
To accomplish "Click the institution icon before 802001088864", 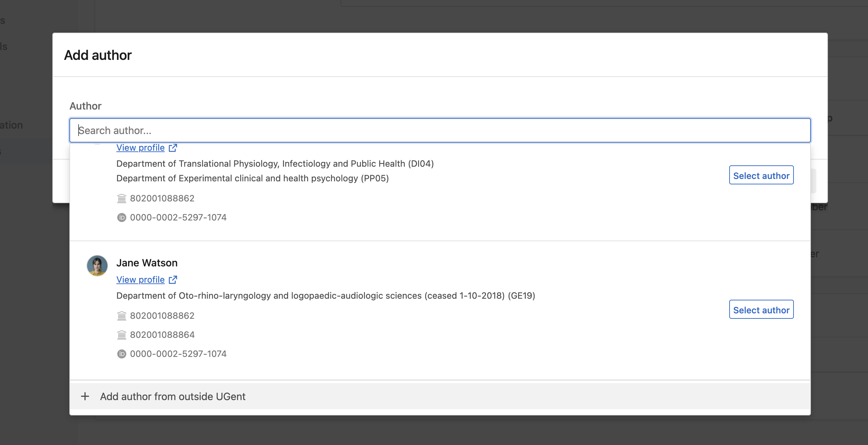I will pyautogui.click(x=122, y=334).
